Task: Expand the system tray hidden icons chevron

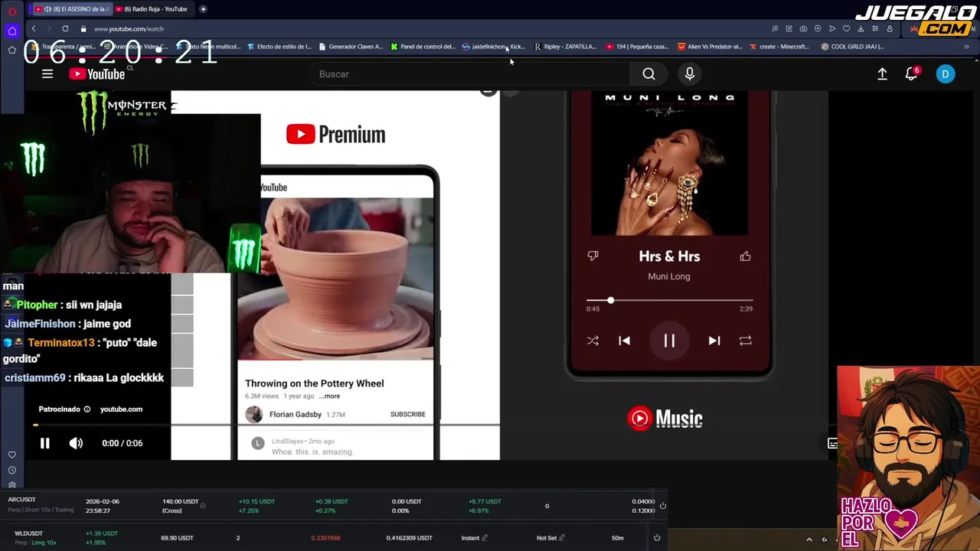Action: pos(809,540)
